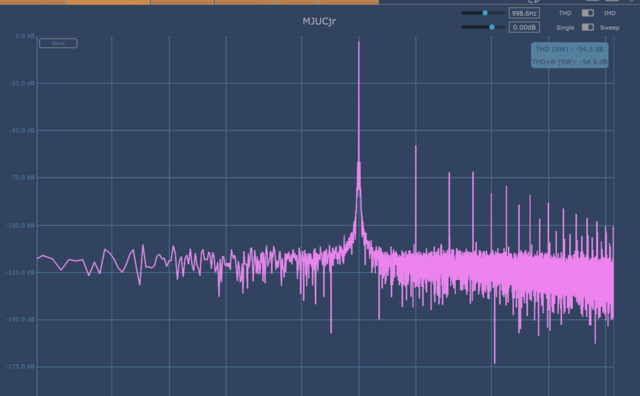
Task: Click the MJUCjr plot title
Action: tap(319, 21)
